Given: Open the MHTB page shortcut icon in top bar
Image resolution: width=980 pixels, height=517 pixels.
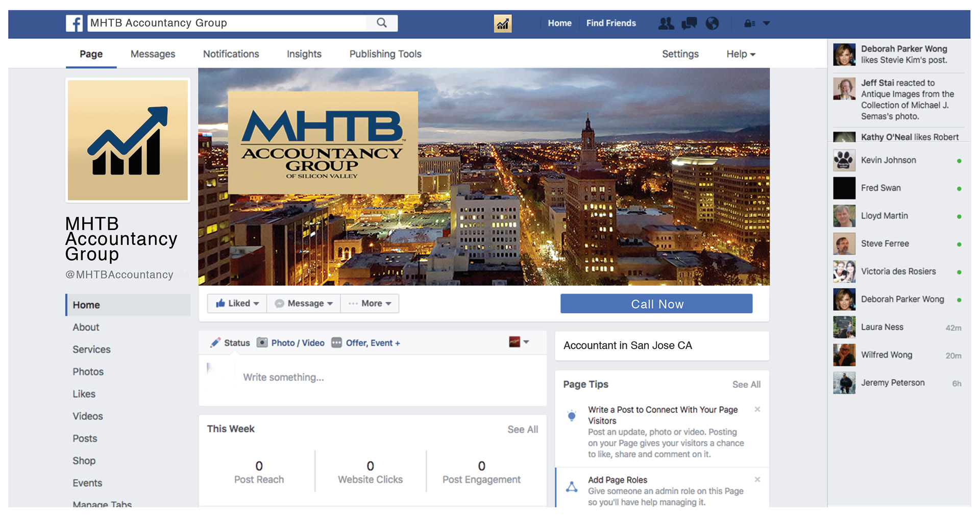Looking at the screenshot, I should click(503, 23).
